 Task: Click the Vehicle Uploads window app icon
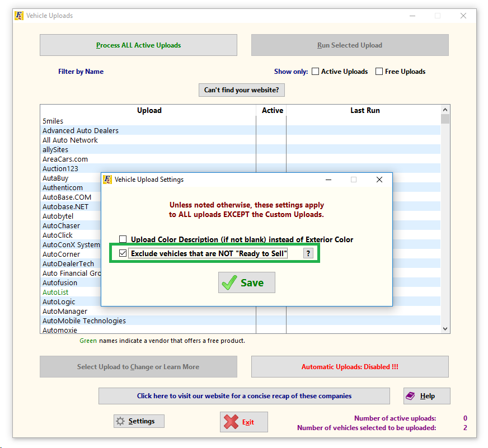(19, 16)
